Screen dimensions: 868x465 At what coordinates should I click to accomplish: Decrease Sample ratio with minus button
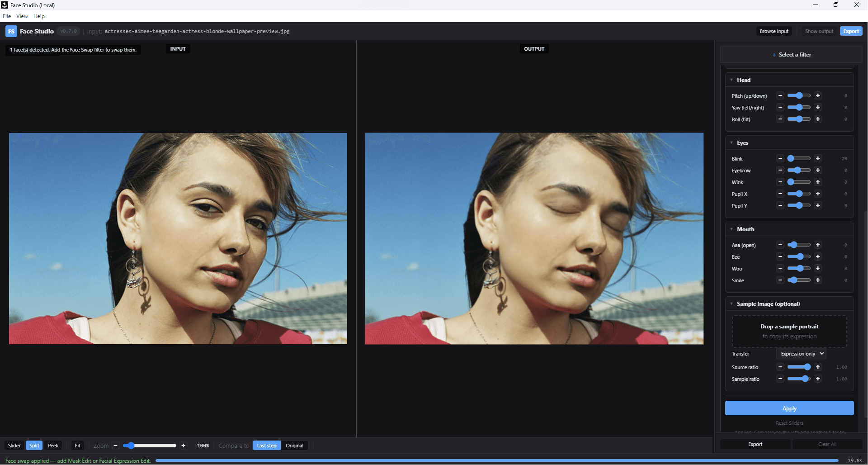[780, 379]
